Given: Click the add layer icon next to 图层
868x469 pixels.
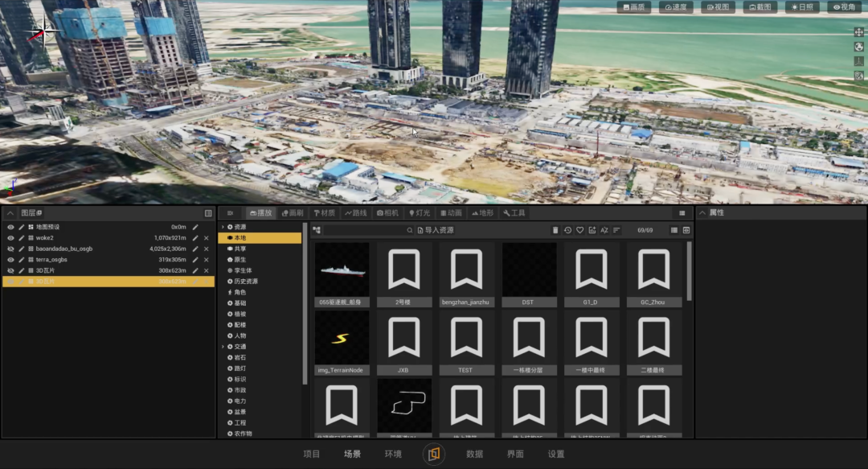Looking at the screenshot, I should [x=39, y=213].
